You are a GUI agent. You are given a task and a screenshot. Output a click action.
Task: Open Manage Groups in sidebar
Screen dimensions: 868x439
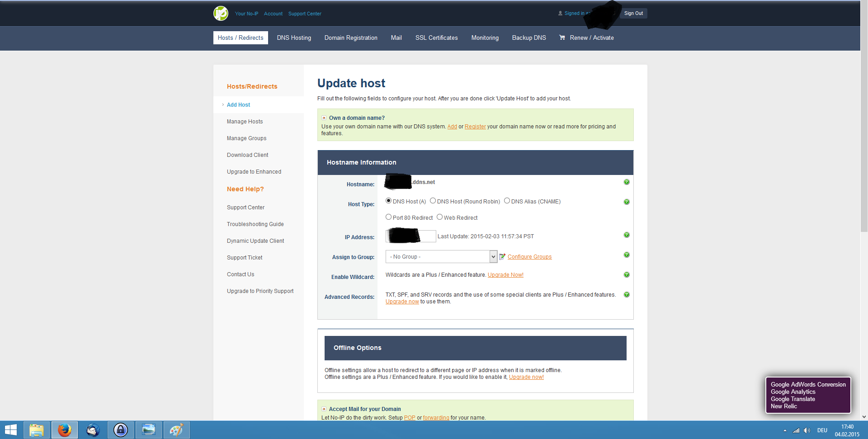246,138
